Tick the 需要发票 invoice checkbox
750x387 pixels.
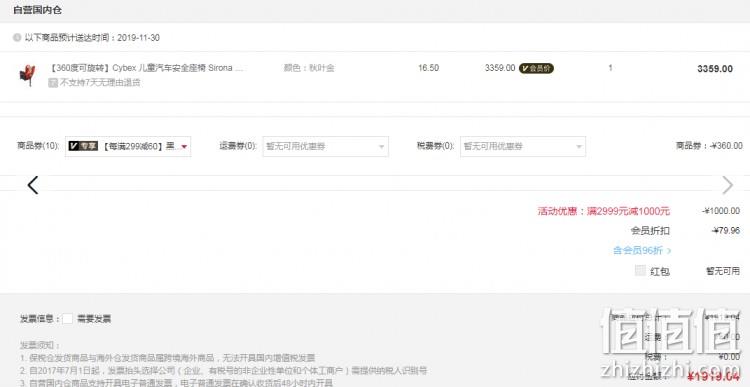(x=67, y=319)
